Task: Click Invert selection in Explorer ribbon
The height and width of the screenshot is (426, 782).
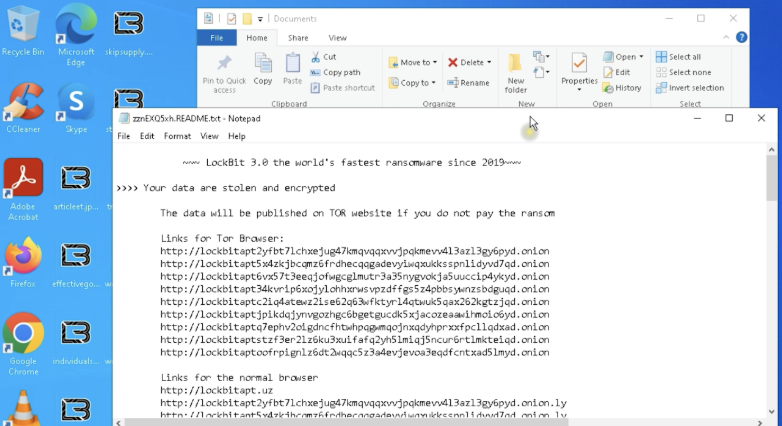Action: click(690, 88)
